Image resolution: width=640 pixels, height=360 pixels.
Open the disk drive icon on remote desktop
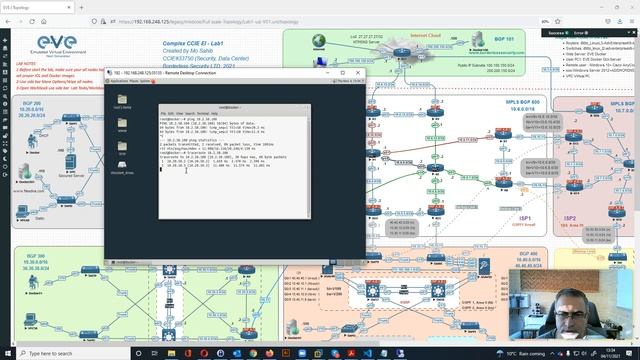122,164
